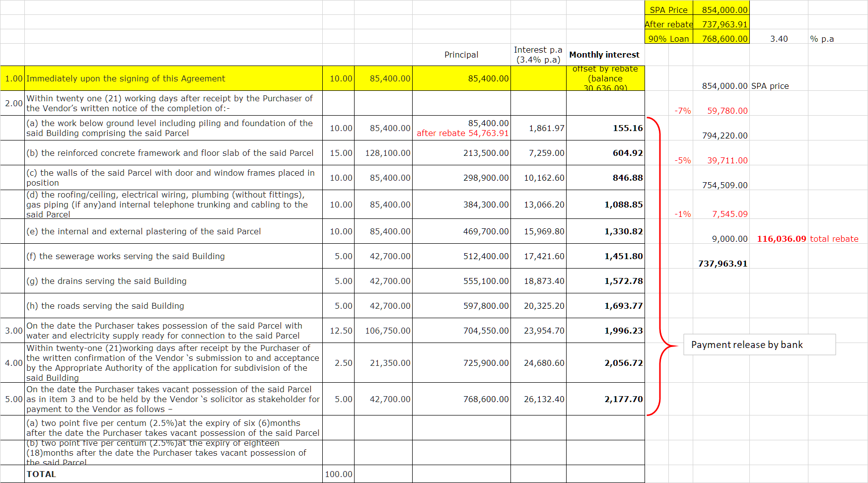Select the Principal column header
Image resolution: width=868 pixels, height=483 pixels.
[461, 55]
